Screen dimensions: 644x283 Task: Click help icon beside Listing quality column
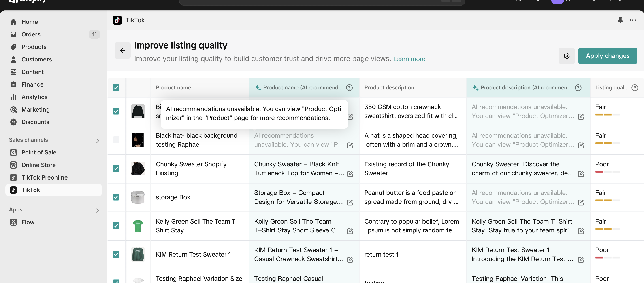(x=635, y=88)
